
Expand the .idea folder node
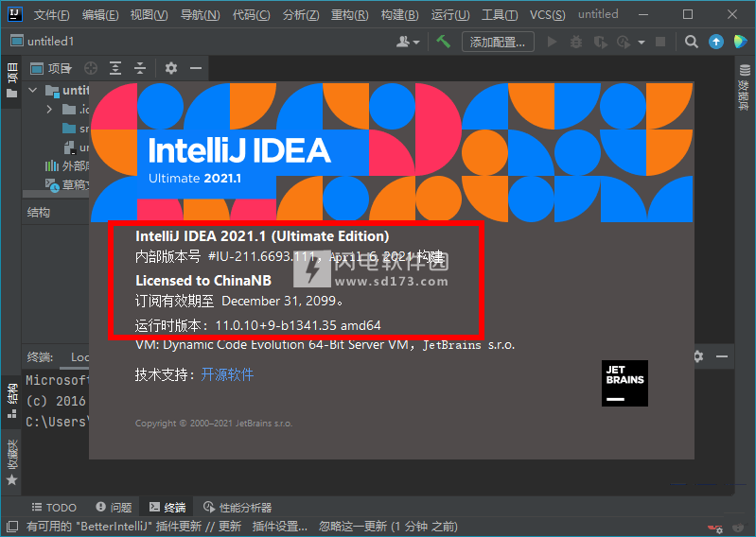coord(49,110)
